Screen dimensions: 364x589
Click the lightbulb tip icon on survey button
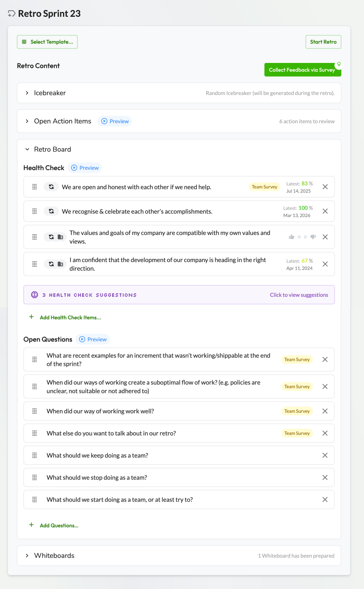[339, 64]
